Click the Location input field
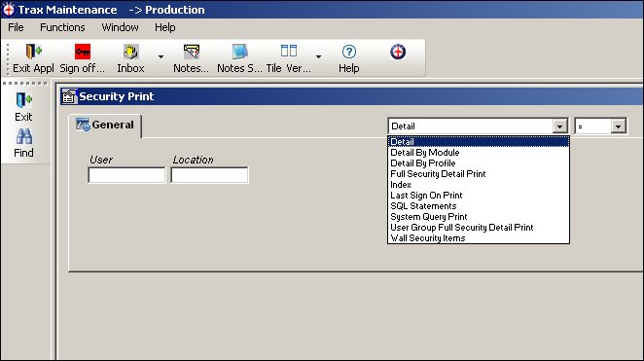 click(x=209, y=175)
